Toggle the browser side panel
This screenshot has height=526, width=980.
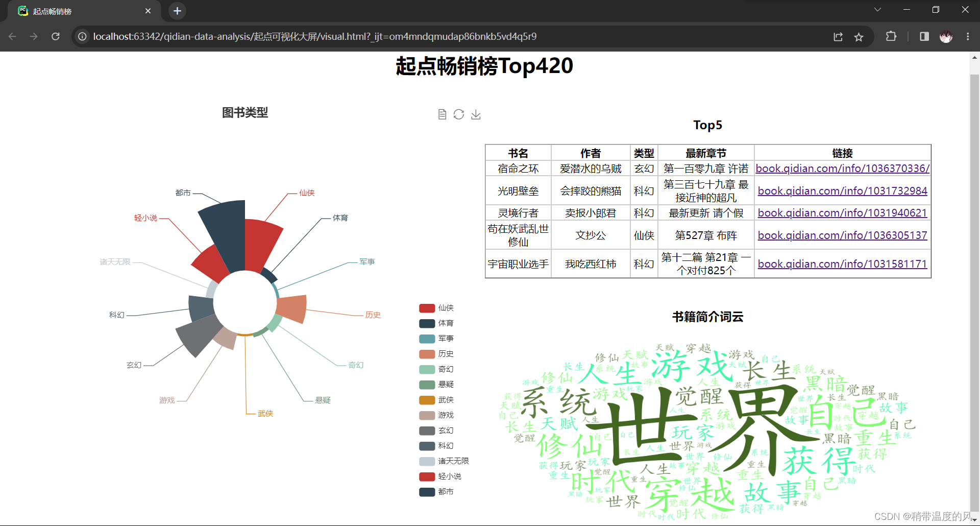coord(924,37)
